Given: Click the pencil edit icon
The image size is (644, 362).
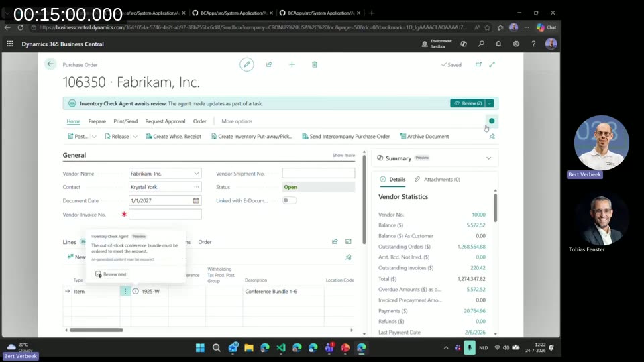Looking at the screenshot, I should [x=247, y=64].
